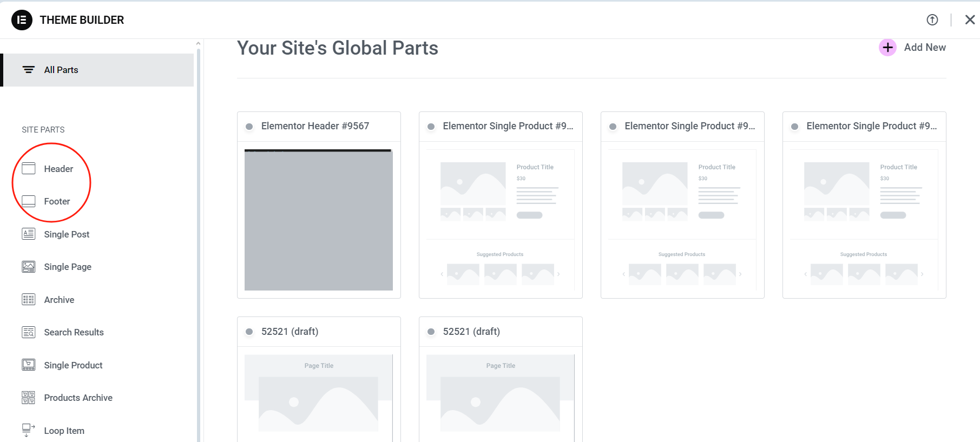Open the Single Product site part

pyautogui.click(x=73, y=365)
